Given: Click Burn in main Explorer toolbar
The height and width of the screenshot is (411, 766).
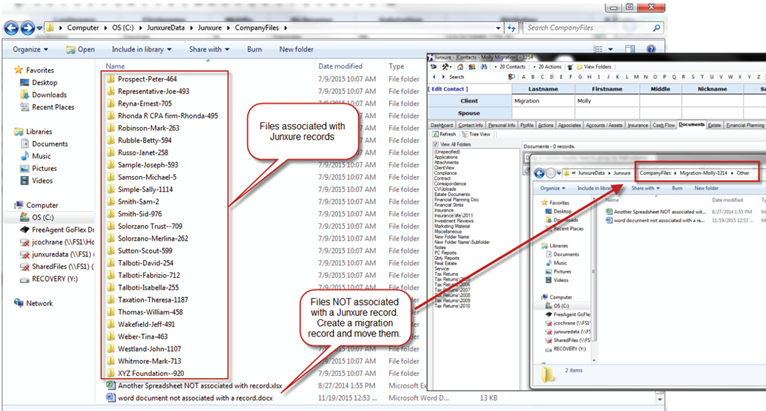Looking at the screenshot, I should pyautogui.click(x=255, y=49).
